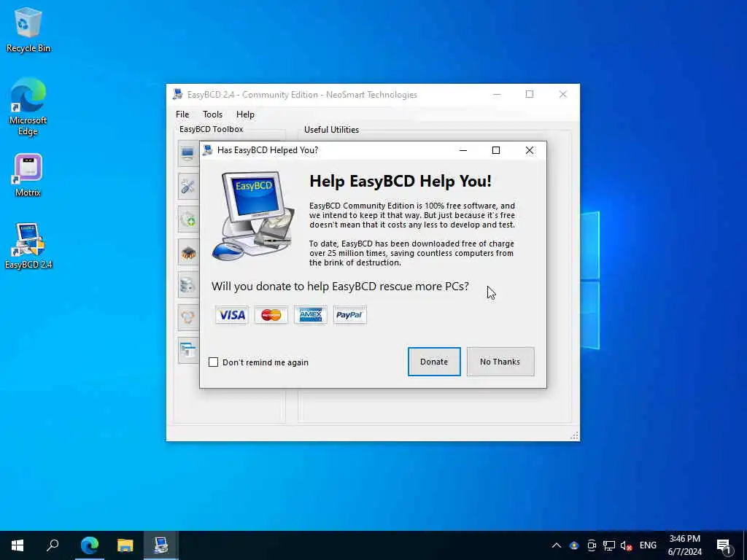Minimize the Has EasyBCD Helped You dialog
This screenshot has width=747, height=560.
(463, 150)
